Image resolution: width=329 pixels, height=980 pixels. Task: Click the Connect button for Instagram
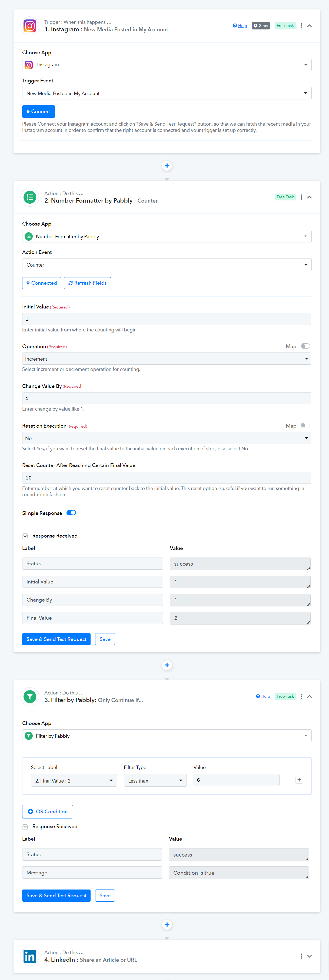point(38,112)
